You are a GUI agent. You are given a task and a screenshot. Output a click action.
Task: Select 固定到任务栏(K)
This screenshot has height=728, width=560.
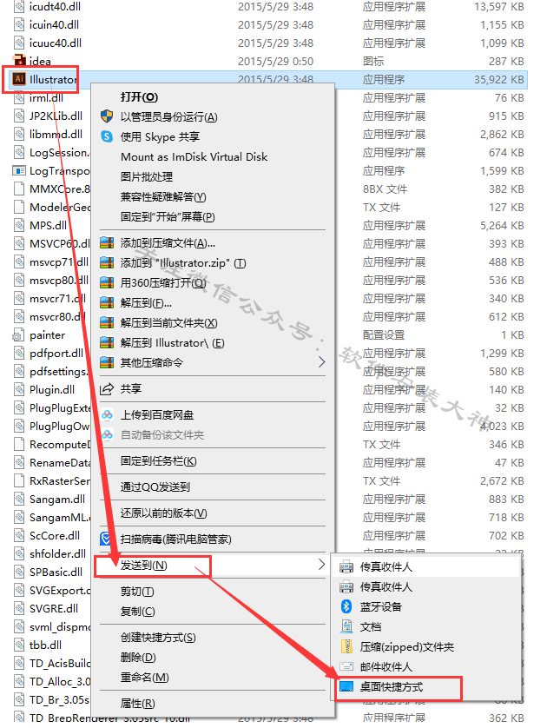159,461
